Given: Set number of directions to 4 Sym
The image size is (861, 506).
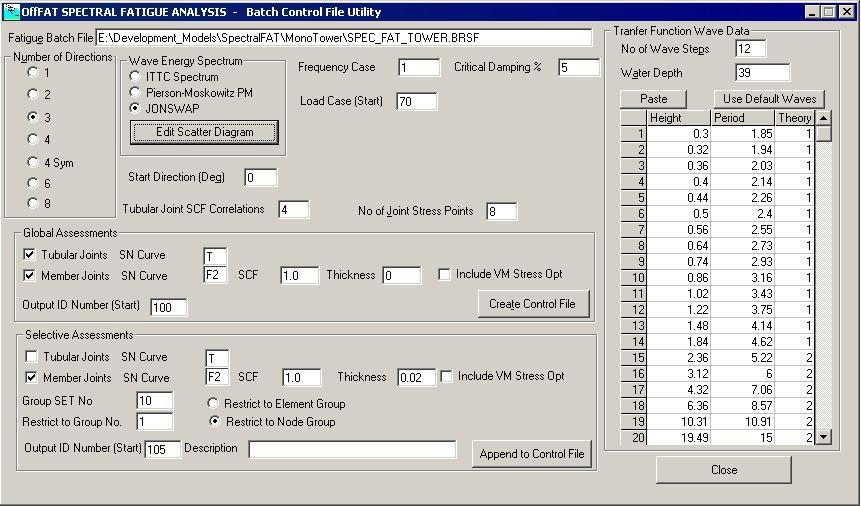Looking at the screenshot, I should click(34, 162).
